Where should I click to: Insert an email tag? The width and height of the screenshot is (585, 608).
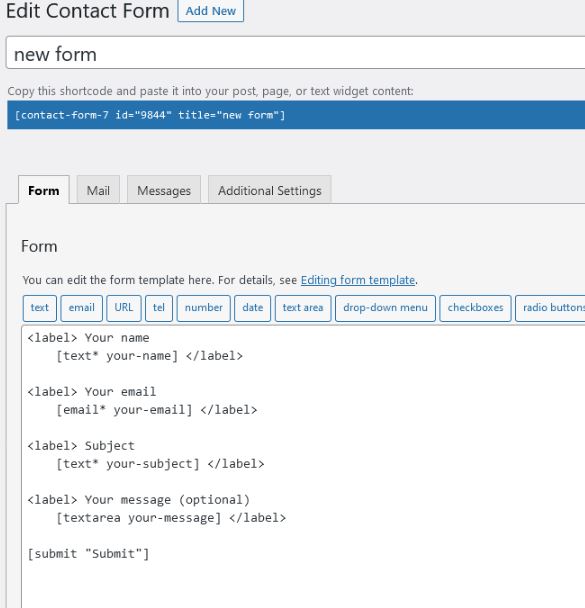point(81,308)
